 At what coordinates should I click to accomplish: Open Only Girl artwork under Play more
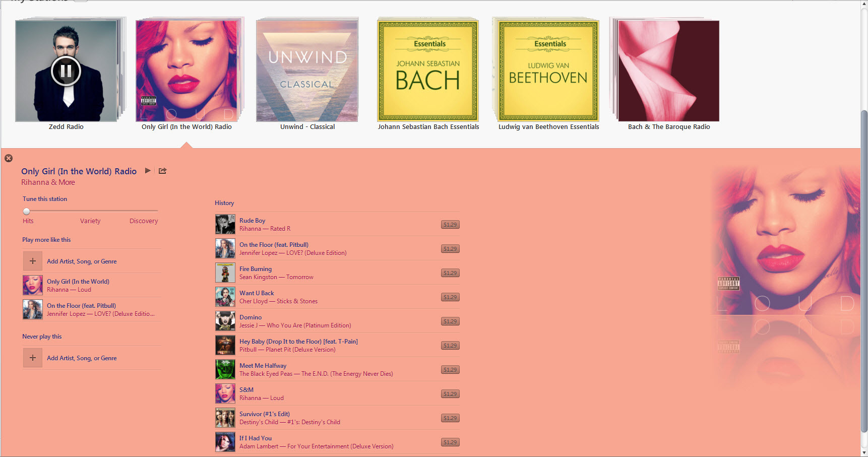(33, 285)
